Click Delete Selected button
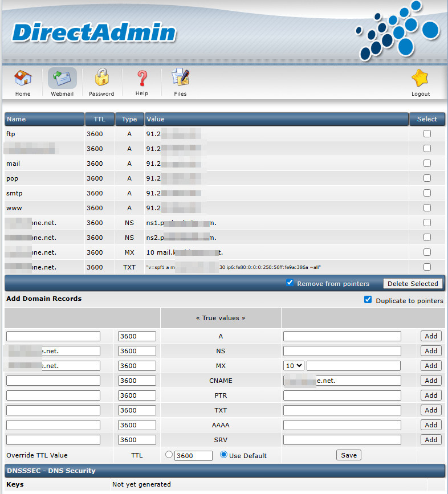Screen dimensions: 448x494 tap(413, 284)
